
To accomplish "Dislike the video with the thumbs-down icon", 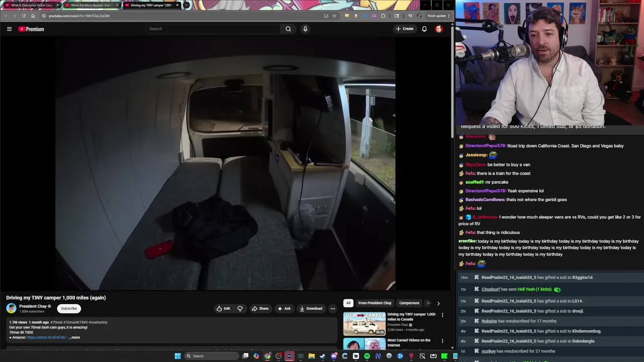I will (240, 309).
